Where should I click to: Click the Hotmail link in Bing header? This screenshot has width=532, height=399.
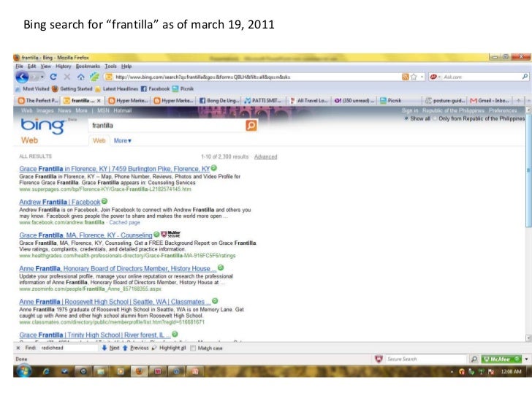(123, 110)
